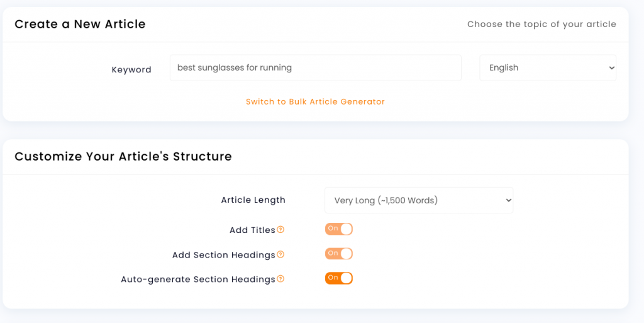Screen dimensions: 644x323
Task: Click the question mark icon next to Auto-generate Section Headings
Action: (280, 279)
